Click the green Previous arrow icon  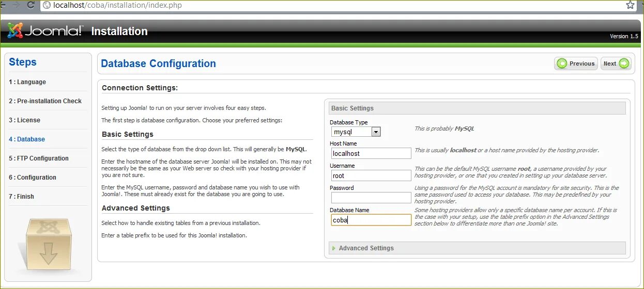click(x=562, y=63)
